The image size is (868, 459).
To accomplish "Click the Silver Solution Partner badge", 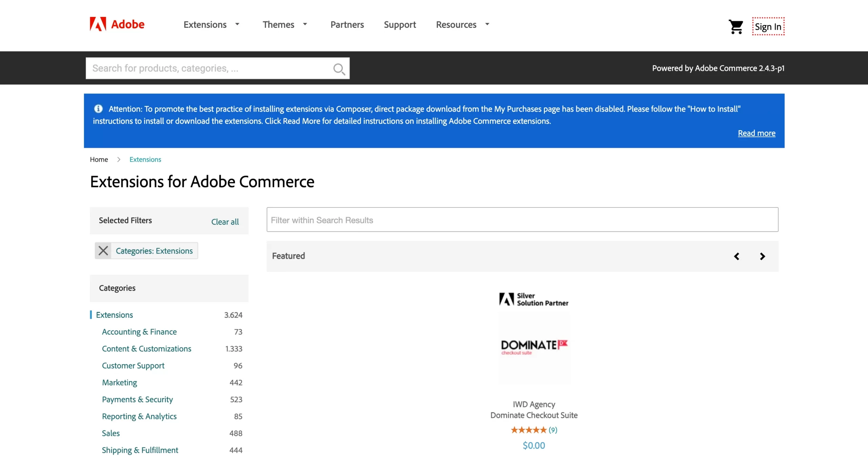I will tap(533, 299).
